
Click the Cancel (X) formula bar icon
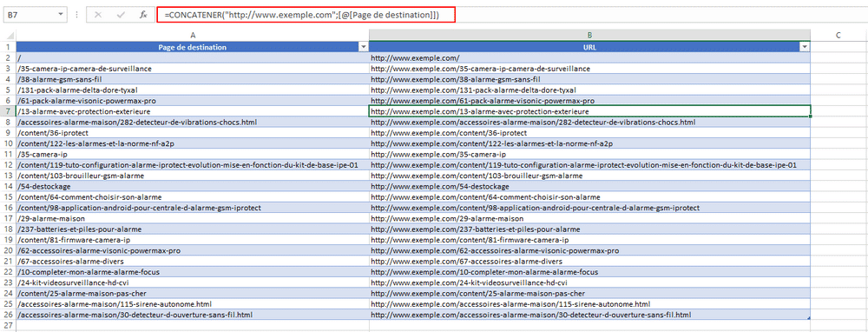pyautogui.click(x=98, y=15)
